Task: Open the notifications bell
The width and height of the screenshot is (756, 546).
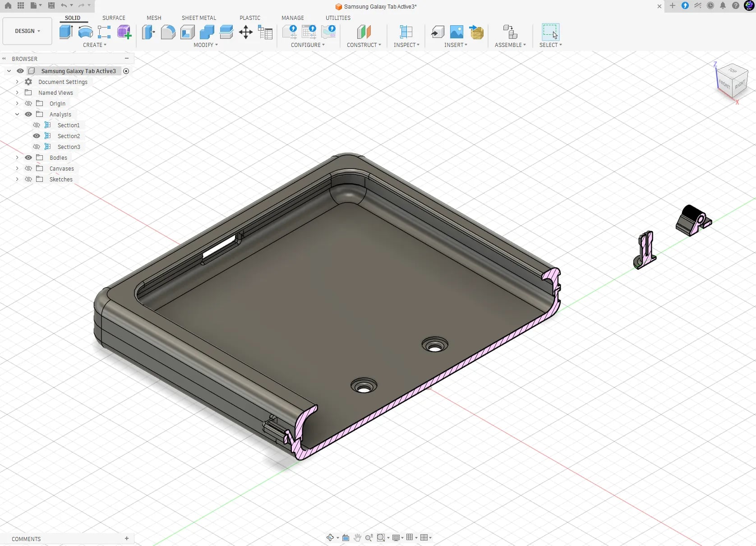Action: 723,6
